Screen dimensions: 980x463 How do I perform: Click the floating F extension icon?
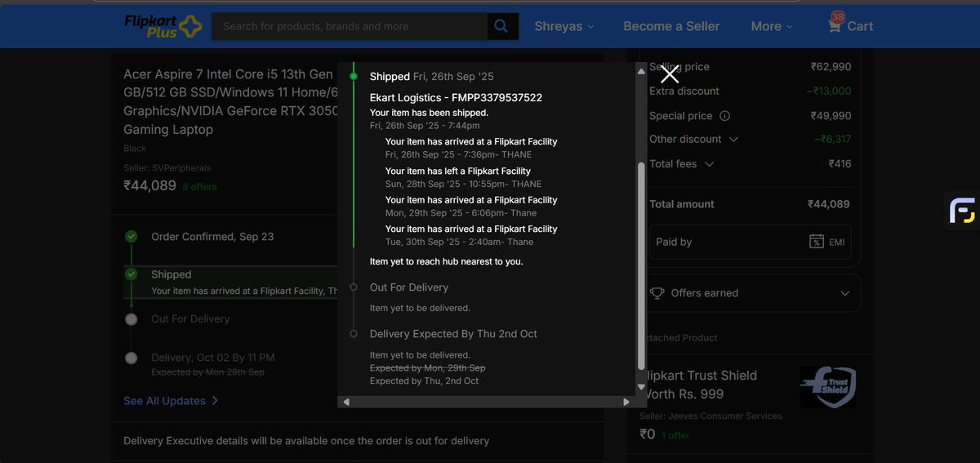tap(963, 211)
